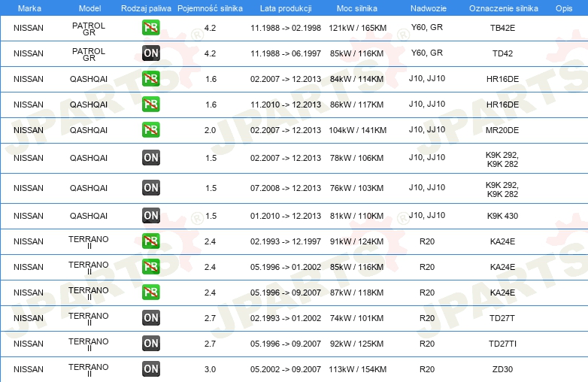Screen dimensions: 588x382
Task: Click QASHQAI in the MR20DE row
Action: 89,130
